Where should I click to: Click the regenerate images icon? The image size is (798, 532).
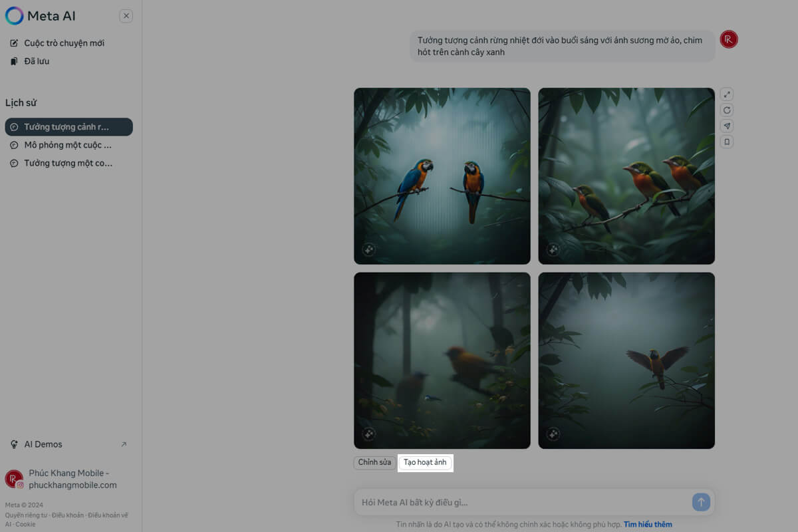coord(727,110)
